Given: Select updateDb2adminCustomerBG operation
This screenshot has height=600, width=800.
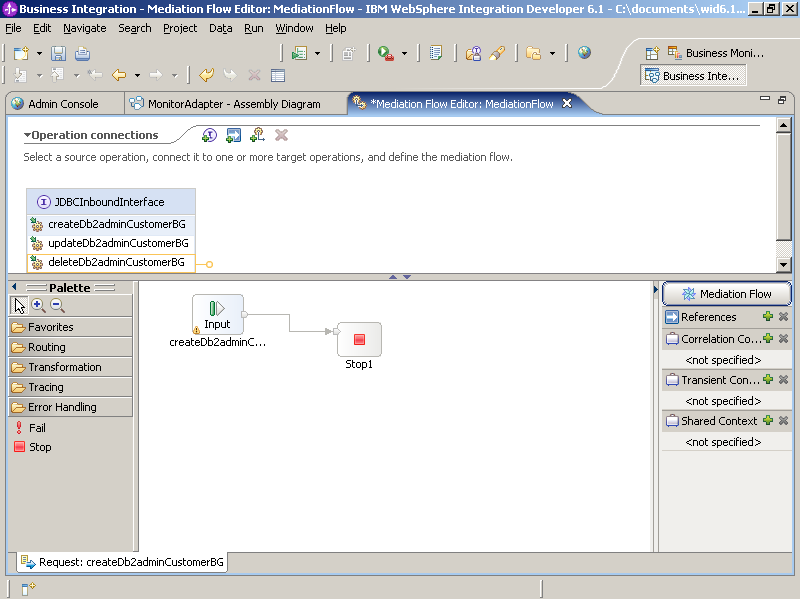Looking at the screenshot, I should [x=111, y=243].
